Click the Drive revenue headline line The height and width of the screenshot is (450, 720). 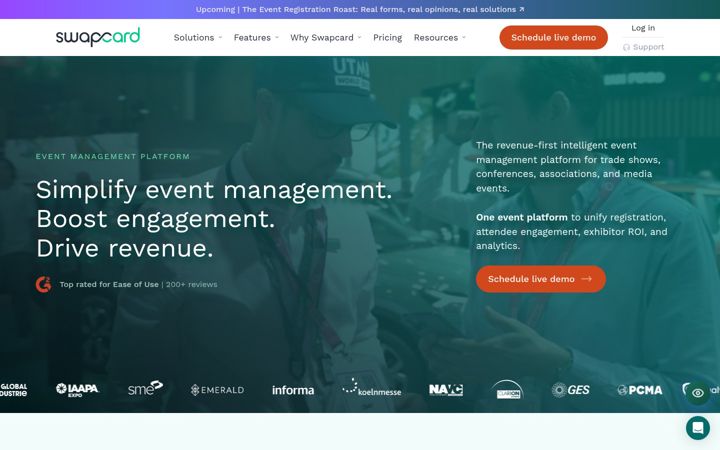point(124,248)
